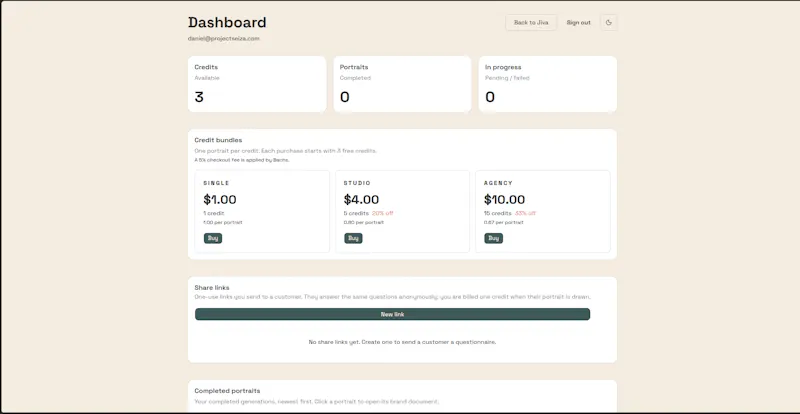The image size is (800, 414).
Task: Click the Studio bundle 20% off label
Action: pyautogui.click(x=383, y=213)
